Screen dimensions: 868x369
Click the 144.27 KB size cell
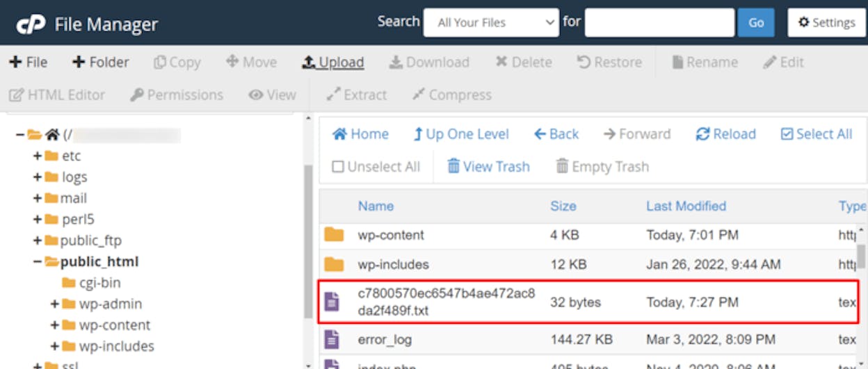pos(581,339)
